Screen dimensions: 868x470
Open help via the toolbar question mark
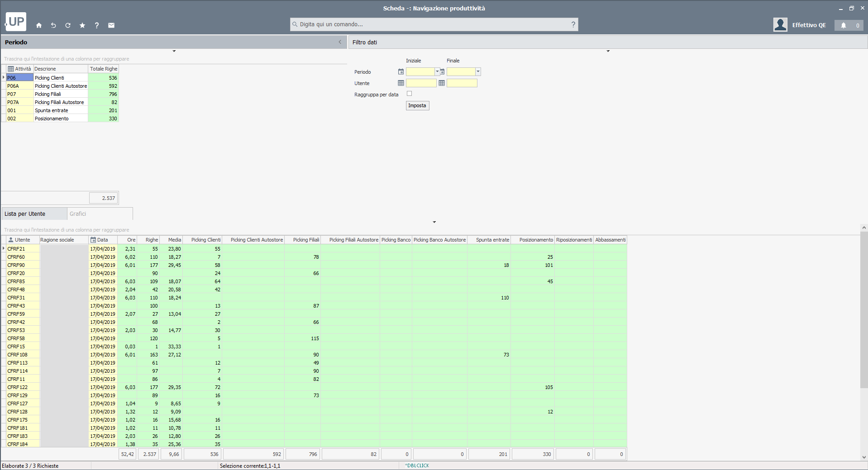pos(97,25)
